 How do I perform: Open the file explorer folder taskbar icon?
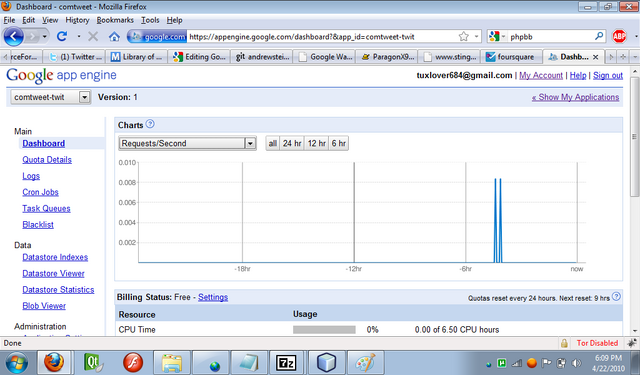point(172,362)
